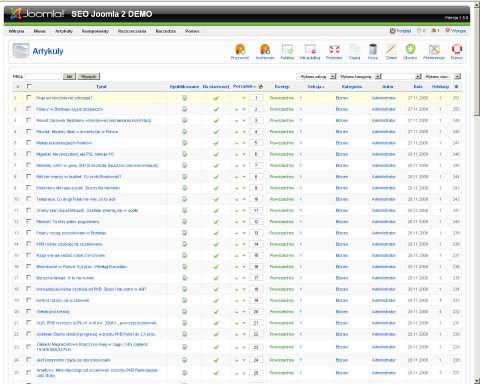480x384 pixels.
Task: Click the save order disk icon beside Porządek
Action: coord(261,87)
